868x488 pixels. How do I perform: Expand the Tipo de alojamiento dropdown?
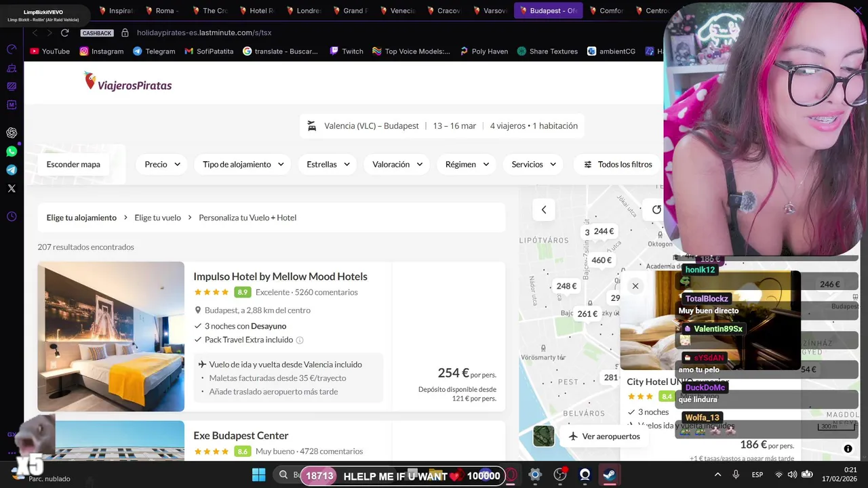click(x=243, y=164)
